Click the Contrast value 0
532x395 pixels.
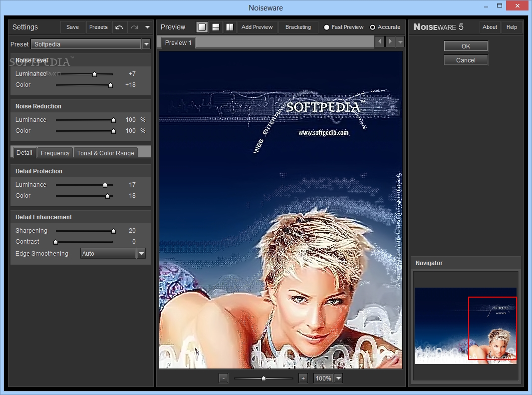coord(134,242)
